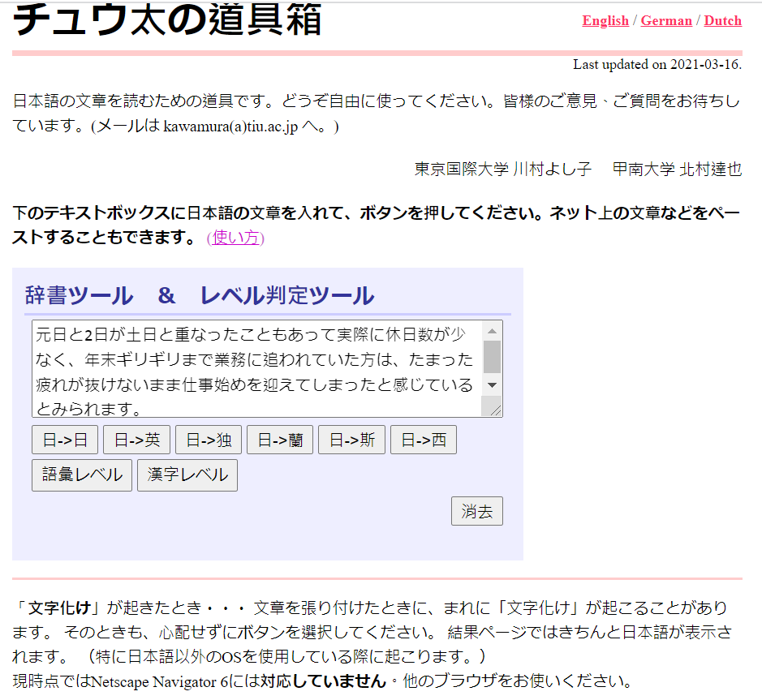The height and width of the screenshot is (700, 762).
Task: Click the Netscape Navigator 6 text
Action: (160, 681)
